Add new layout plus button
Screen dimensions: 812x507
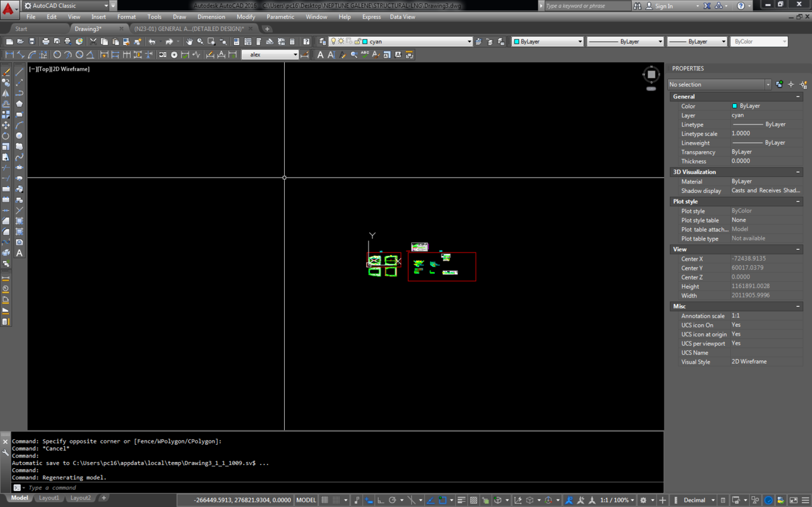tap(103, 498)
